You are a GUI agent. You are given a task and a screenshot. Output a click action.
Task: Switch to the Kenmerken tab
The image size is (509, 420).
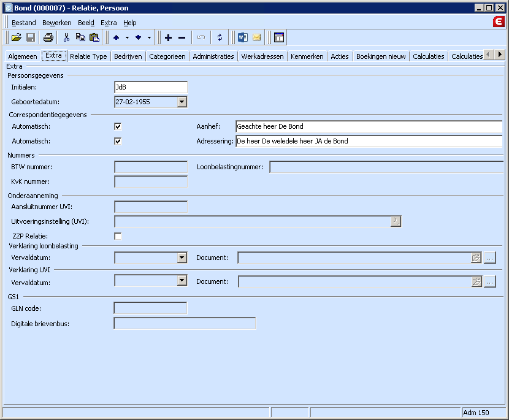pos(307,56)
